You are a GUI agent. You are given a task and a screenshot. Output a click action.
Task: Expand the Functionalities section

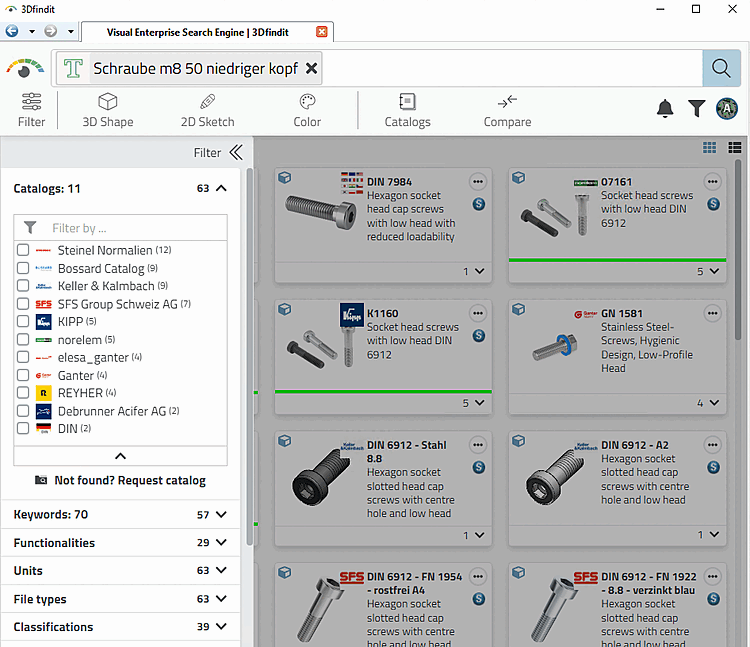tap(221, 542)
